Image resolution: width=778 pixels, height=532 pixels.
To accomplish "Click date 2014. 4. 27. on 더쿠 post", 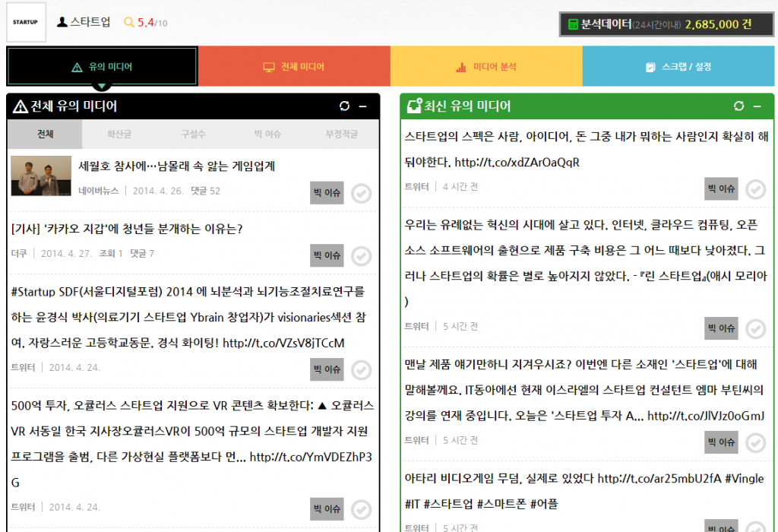I will [66, 254].
